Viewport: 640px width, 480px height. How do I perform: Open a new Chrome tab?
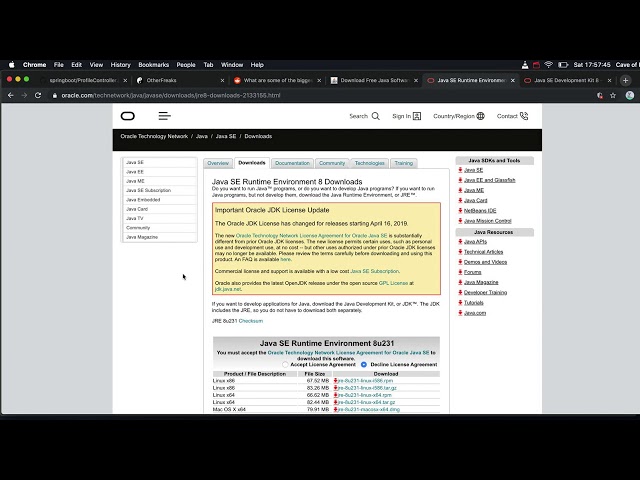coord(625,80)
